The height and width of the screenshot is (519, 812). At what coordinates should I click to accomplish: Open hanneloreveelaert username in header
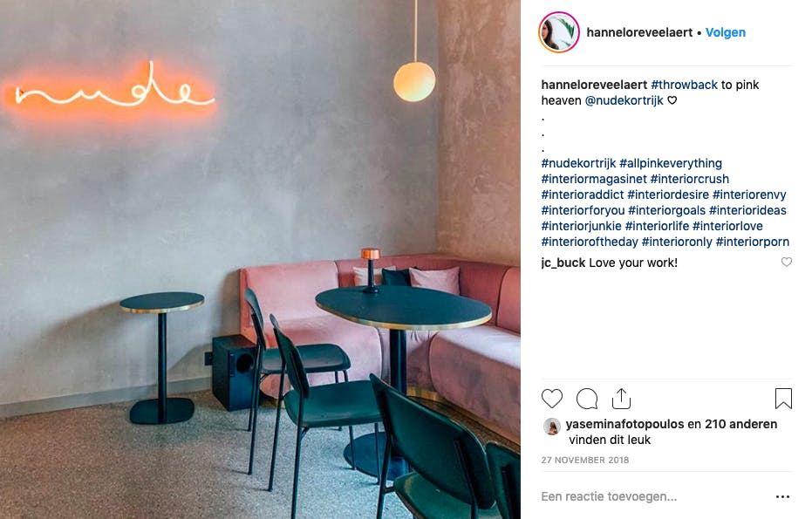pyautogui.click(x=639, y=32)
